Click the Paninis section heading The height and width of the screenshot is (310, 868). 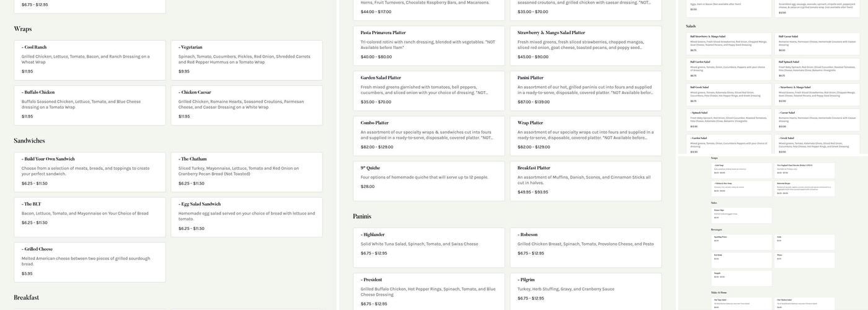pyautogui.click(x=362, y=216)
